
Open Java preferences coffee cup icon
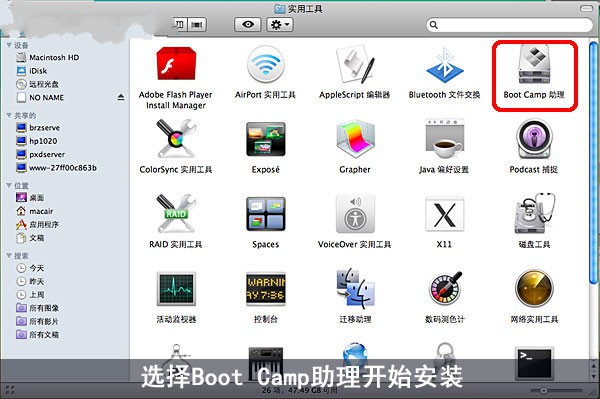pos(445,139)
